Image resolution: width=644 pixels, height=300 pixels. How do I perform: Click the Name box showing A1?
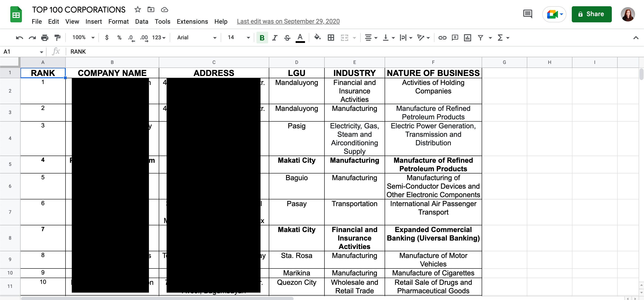tap(23, 52)
